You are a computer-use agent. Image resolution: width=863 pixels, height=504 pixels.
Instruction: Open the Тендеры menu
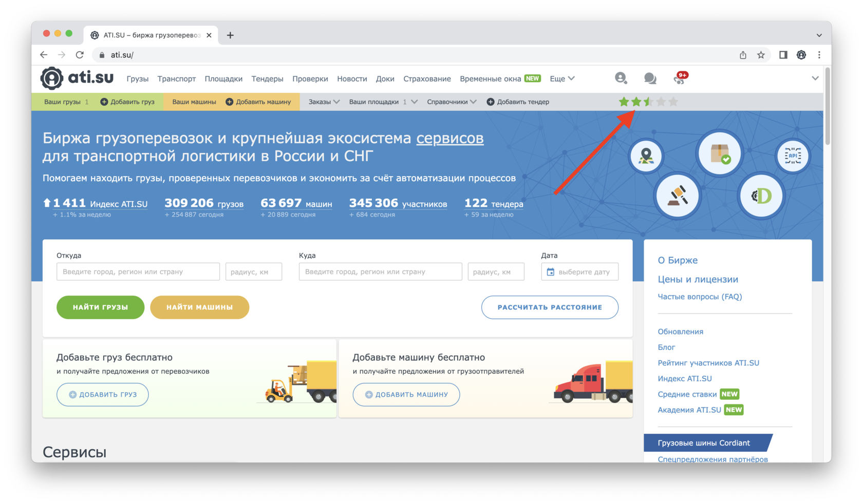[x=267, y=79]
